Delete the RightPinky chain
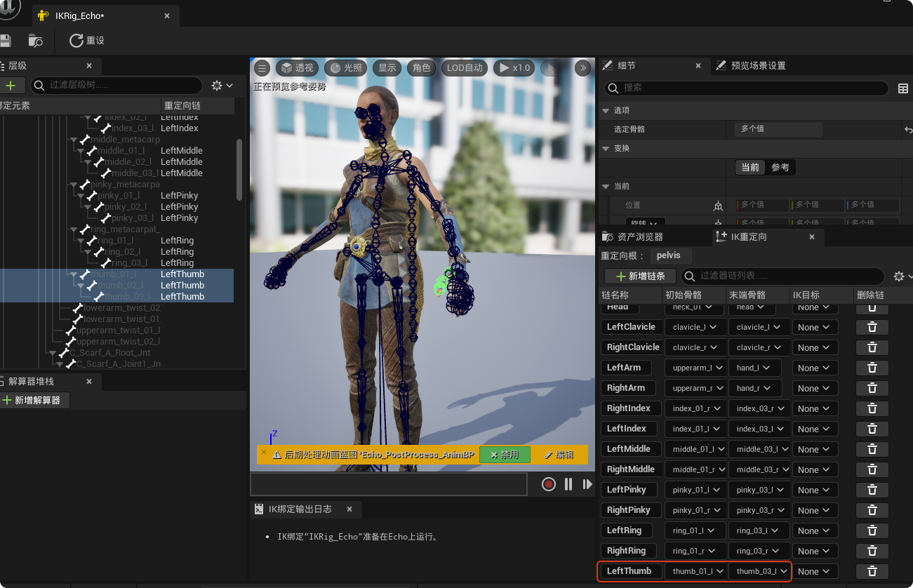913x588 pixels. 872,510
